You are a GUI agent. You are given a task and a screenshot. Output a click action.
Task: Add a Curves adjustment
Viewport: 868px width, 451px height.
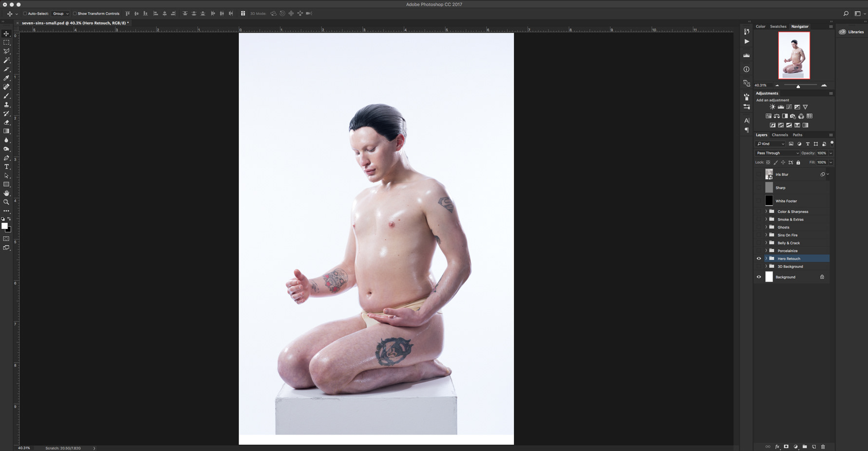pos(789,107)
